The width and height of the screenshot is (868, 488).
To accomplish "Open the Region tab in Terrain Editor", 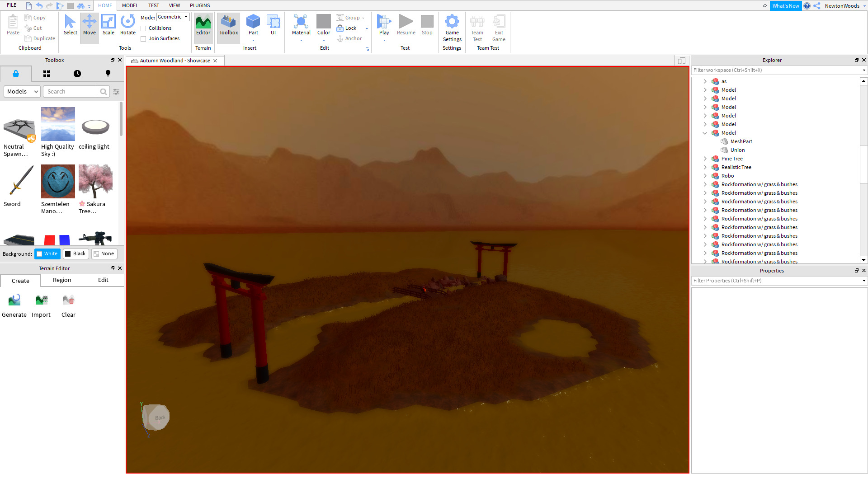I will pyautogui.click(x=62, y=280).
